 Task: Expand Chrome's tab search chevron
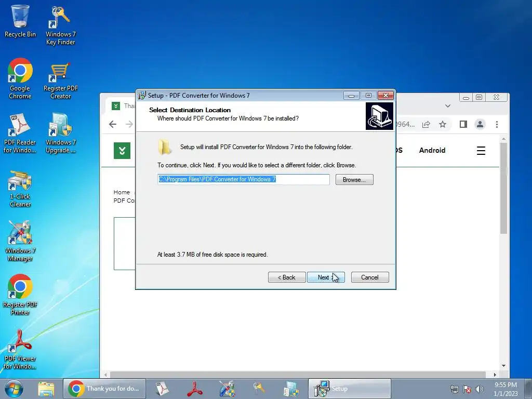pyautogui.click(x=448, y=106)
